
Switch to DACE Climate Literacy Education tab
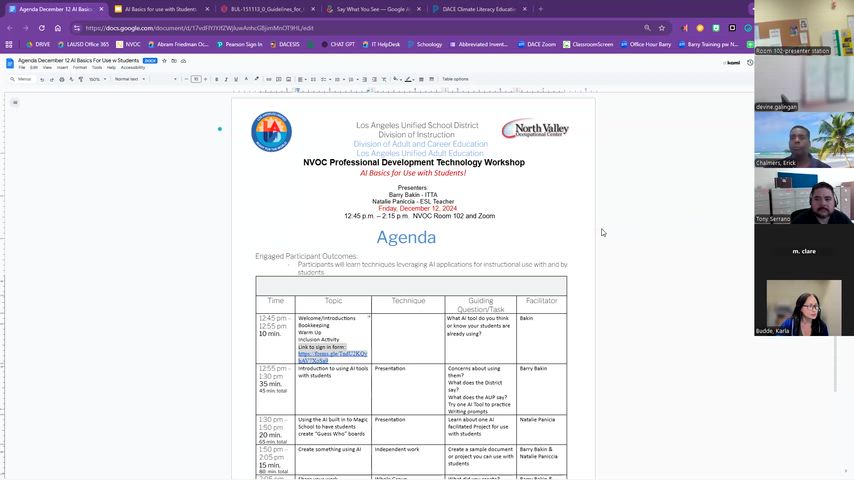click(x=479, y=9)
